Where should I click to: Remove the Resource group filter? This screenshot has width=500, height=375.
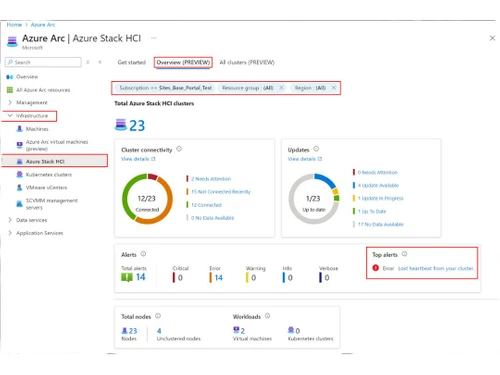click(x=281, y=88)
